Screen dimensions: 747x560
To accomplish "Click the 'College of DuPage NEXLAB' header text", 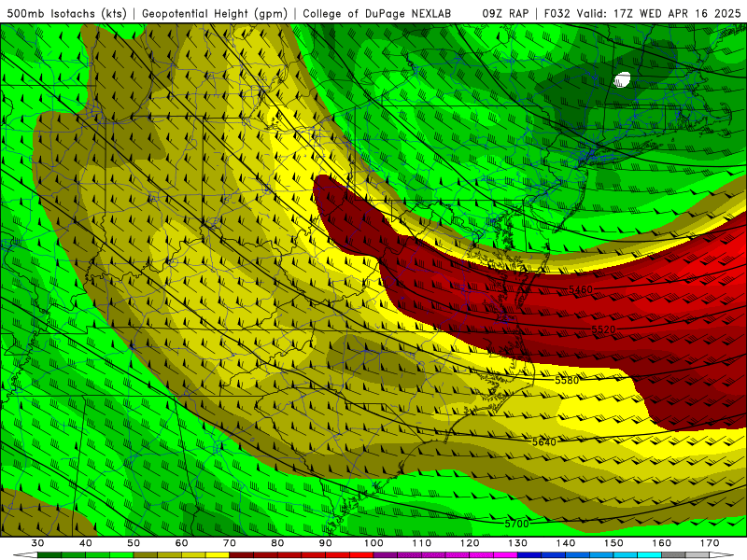I will [377, 14].
